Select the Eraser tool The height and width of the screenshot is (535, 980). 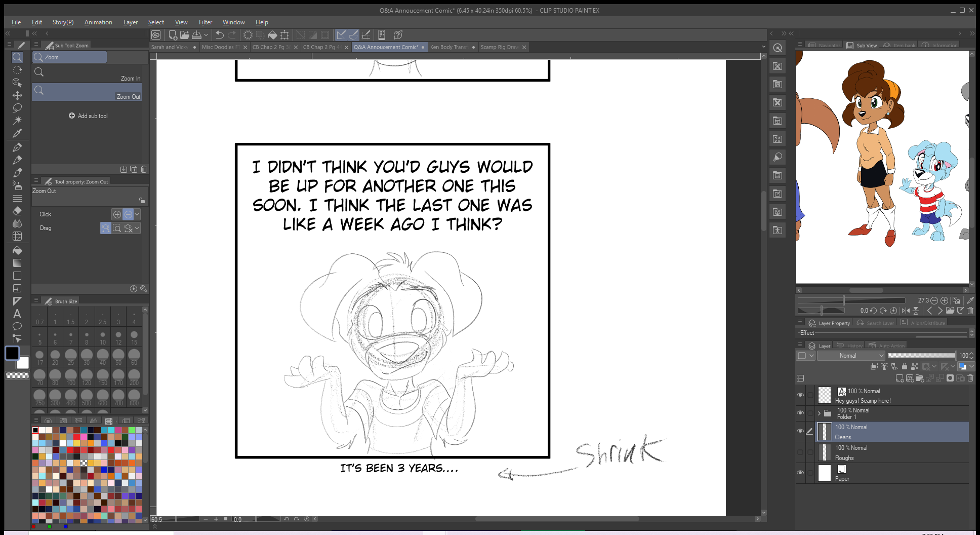coord(17,211)
